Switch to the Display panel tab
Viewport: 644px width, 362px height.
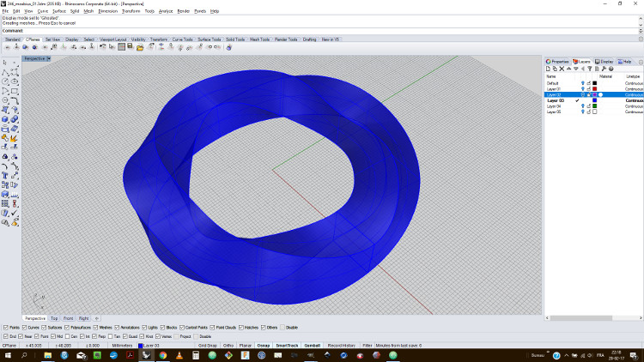pyautogui.click(x=605, y=62)
